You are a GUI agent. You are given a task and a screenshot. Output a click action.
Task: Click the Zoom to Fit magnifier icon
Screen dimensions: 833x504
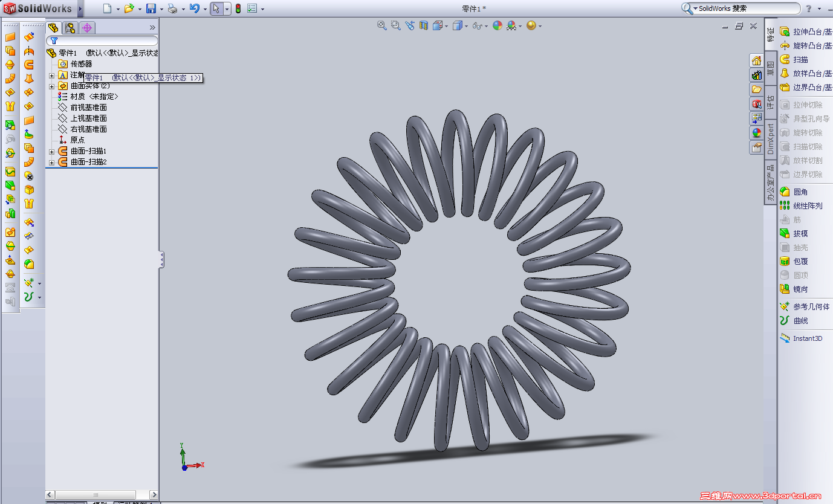(x=382, y=25)
